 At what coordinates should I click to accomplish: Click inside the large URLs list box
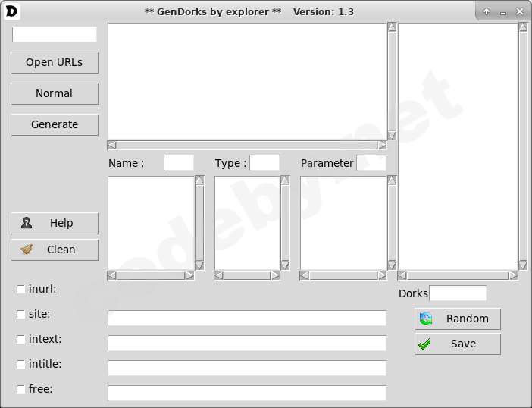coord(247,81)
